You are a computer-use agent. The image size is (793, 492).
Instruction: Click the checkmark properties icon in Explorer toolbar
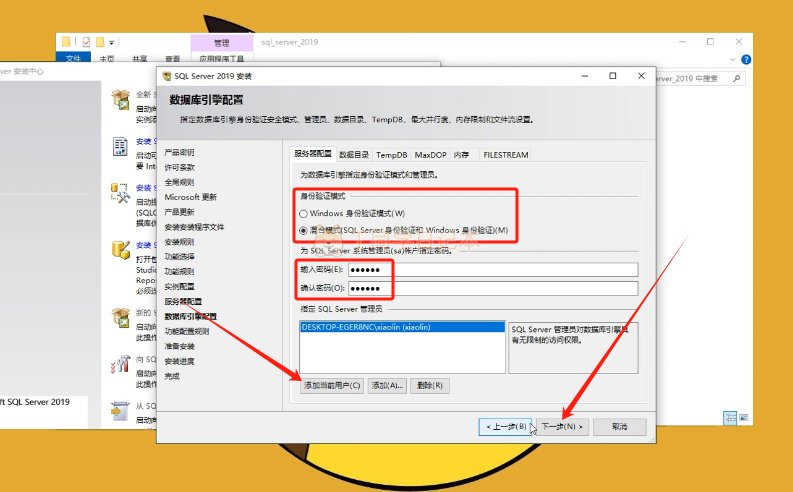click(x=86, y=41)
